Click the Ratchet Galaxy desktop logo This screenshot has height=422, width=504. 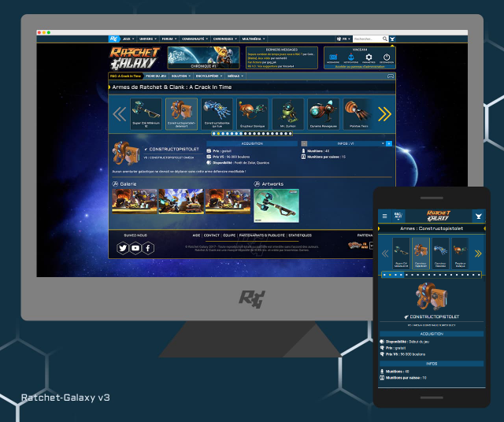135,57
